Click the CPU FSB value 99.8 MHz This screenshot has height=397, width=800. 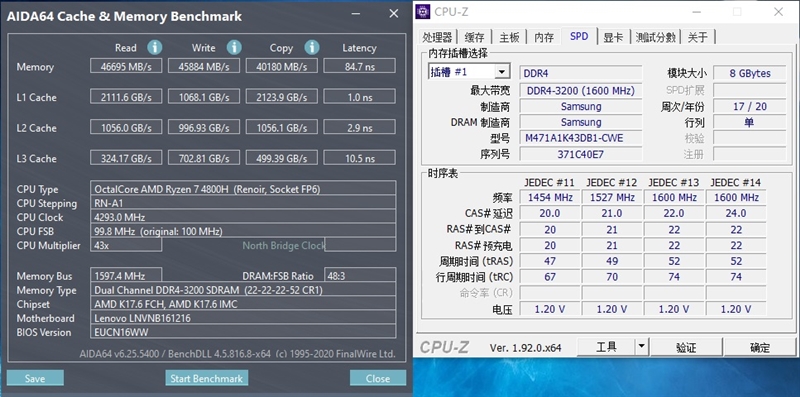tap(243, 231)
